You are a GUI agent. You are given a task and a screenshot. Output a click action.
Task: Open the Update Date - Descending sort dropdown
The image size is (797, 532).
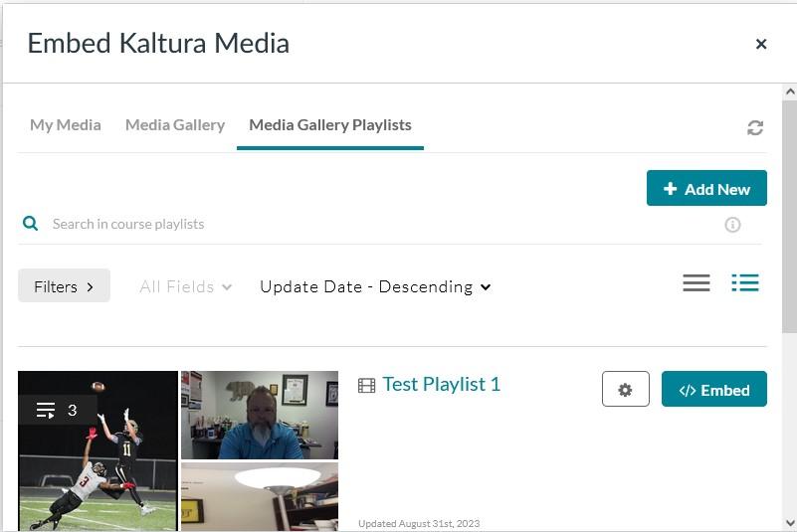375,287
